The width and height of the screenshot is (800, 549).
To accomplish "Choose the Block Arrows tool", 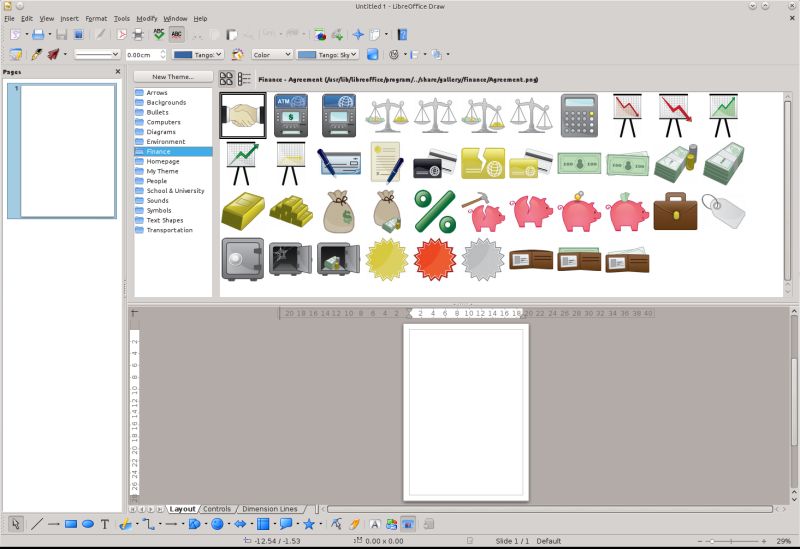I will coord(240,524).
